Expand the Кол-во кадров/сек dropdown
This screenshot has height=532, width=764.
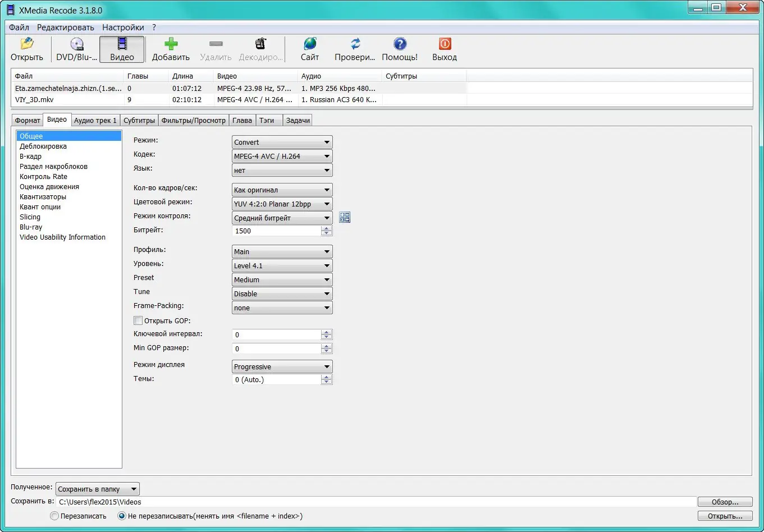coord(282,190)
